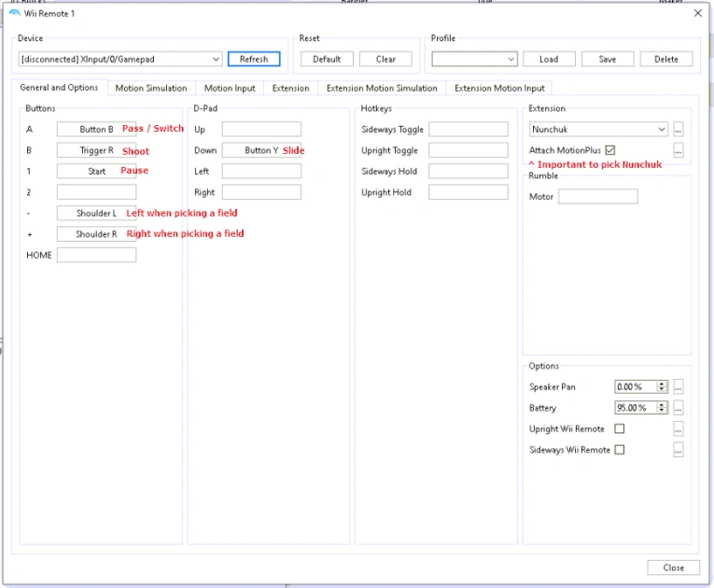Click Sideways Hold hotkey field
This screenshot has height=588, width=714.
[469, 171]
